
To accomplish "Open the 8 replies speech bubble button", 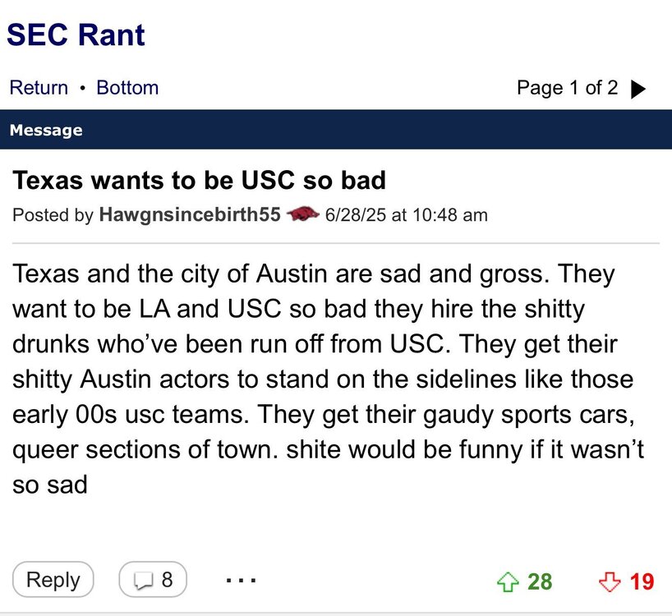I will pyautogui.click(x=153, y=580).
